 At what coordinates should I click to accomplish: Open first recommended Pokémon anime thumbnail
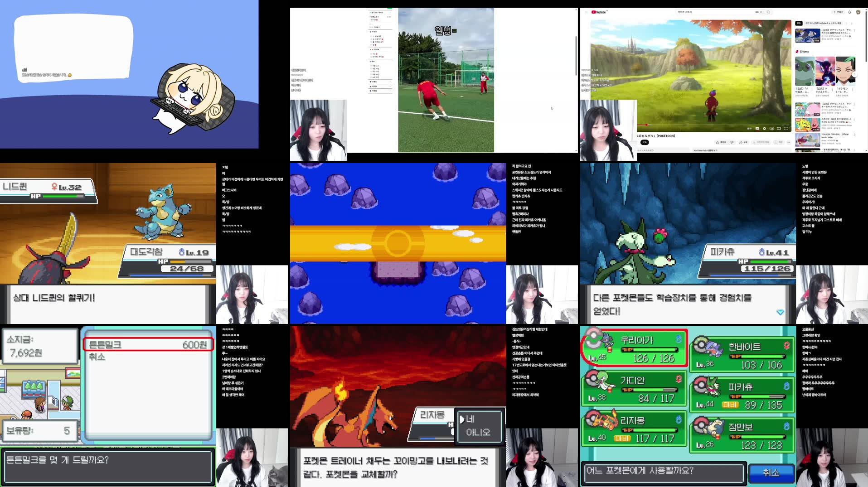(x=807, y=35)
